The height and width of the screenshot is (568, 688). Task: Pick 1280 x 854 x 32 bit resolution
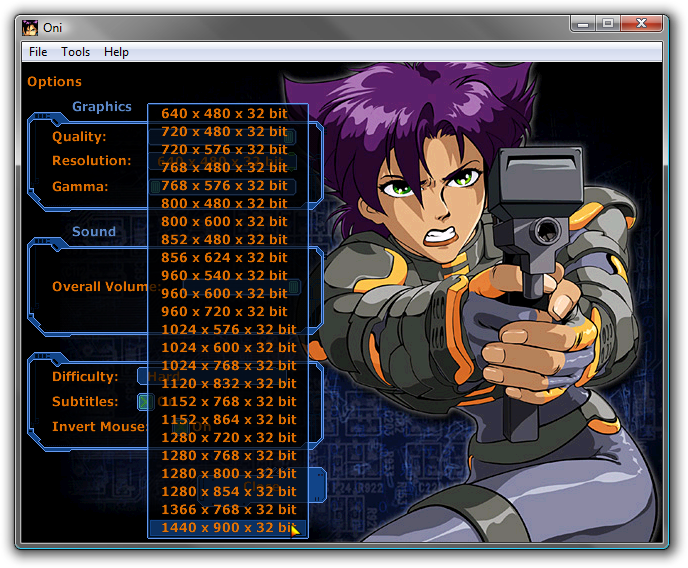228,492
